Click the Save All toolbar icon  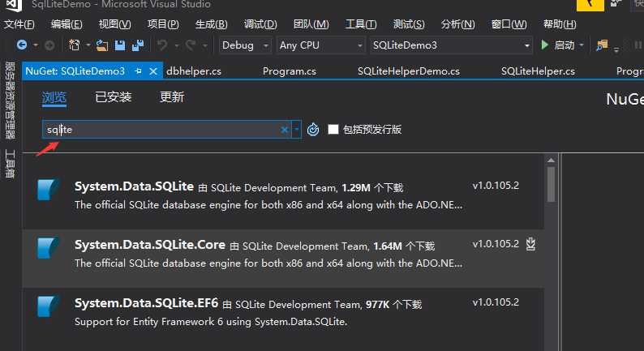pos(138,45)
